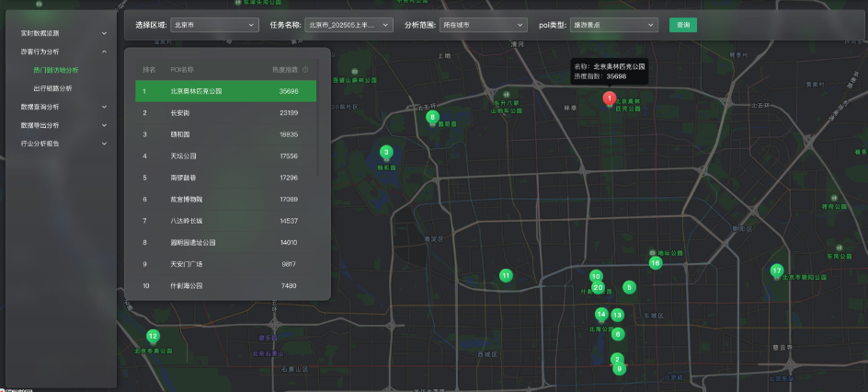Click the heat value 23199

(x=289, y=113)
